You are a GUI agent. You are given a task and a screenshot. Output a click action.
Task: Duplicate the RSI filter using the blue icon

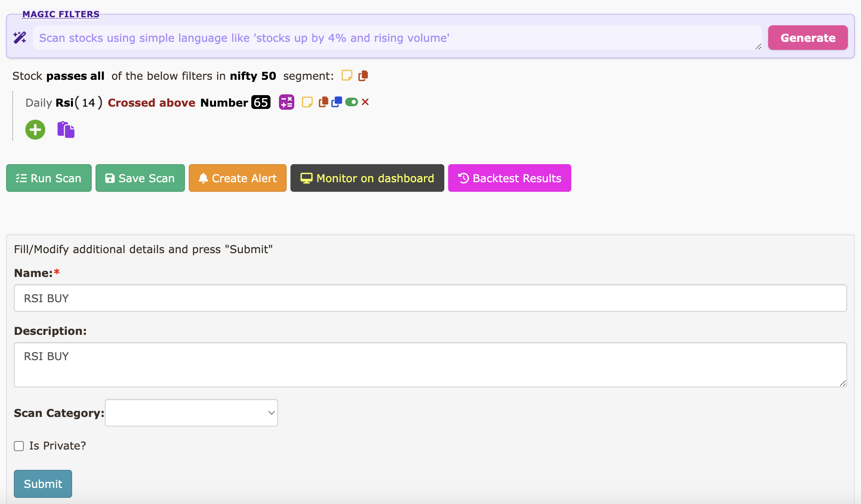click(336, 102)
